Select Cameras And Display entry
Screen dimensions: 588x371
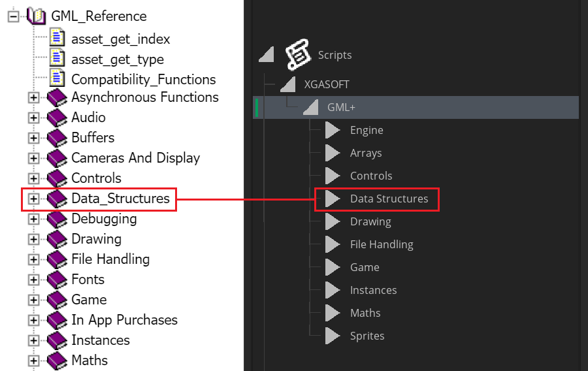coord(136,158)
